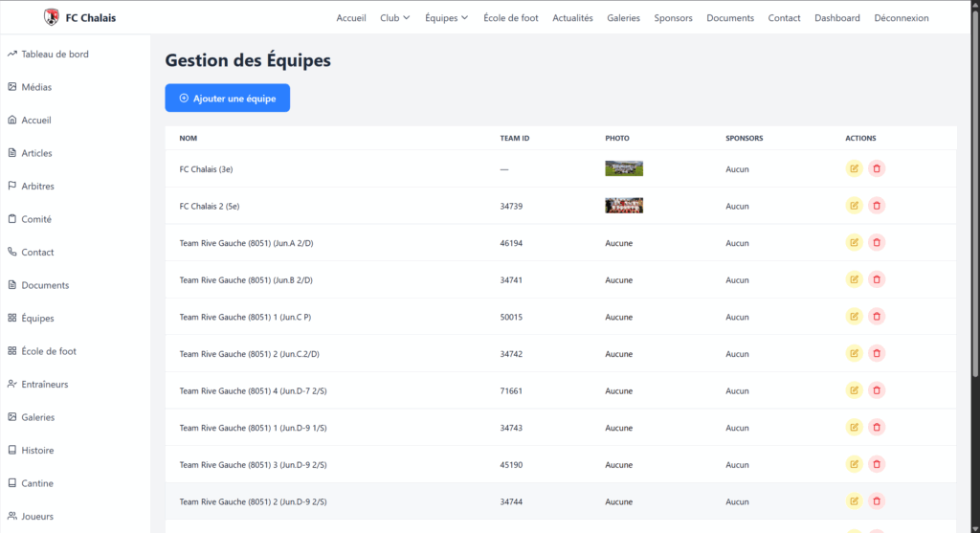Click the team ID 34739 cell

click(x=511, y=206)
